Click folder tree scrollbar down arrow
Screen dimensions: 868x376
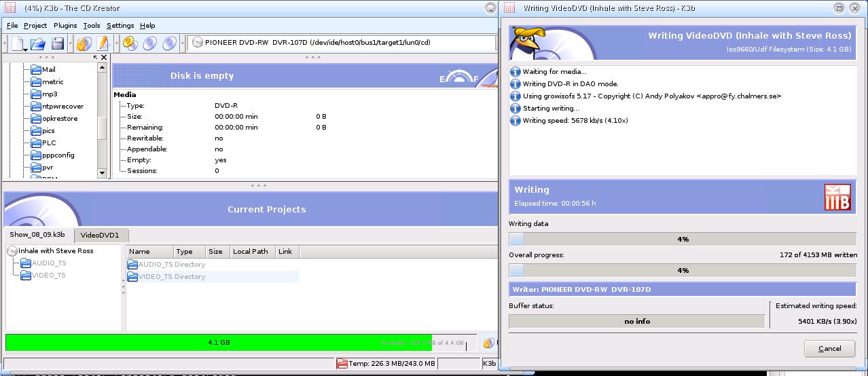103,173
